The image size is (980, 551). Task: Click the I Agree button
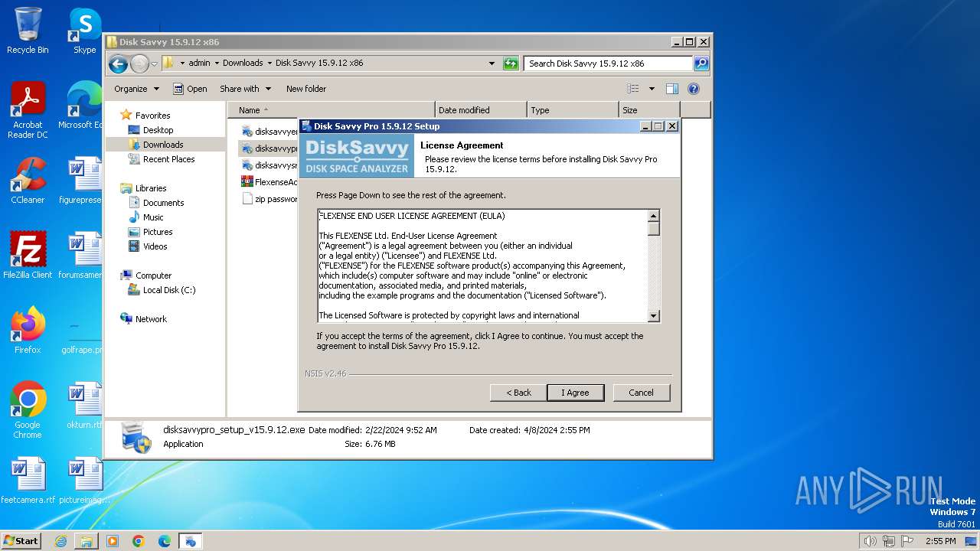(576, 393)
